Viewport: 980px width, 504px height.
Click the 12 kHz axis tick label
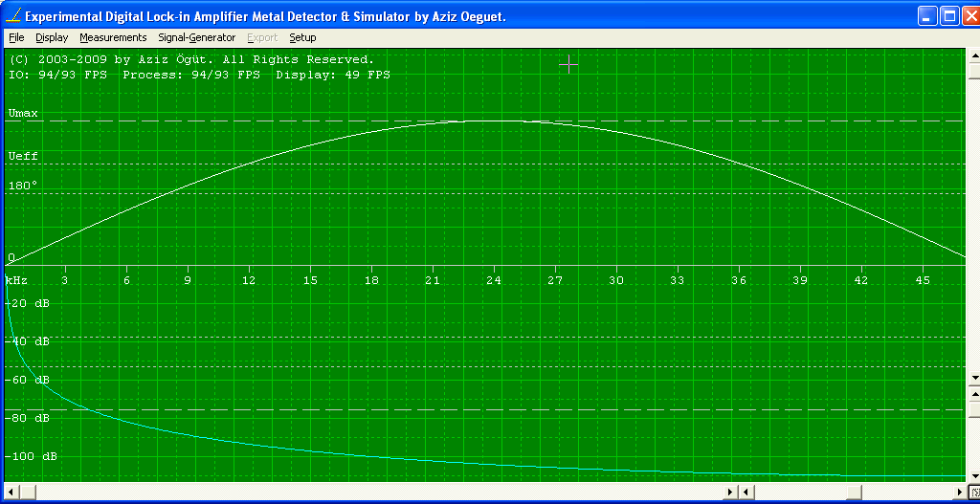(x=249, y=280)
